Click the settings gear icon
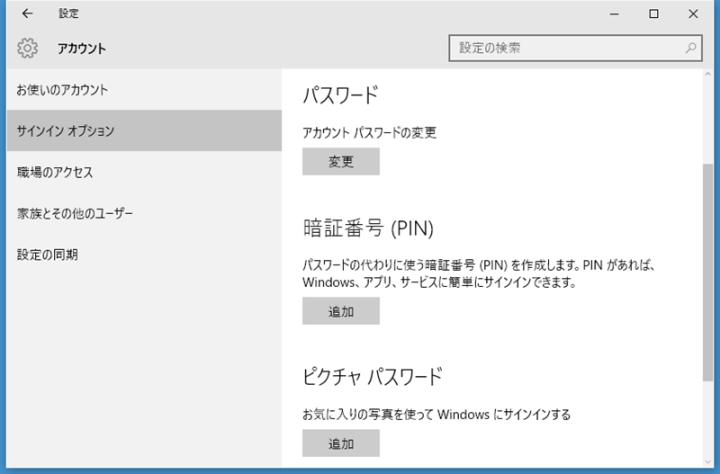The width and height of the screenshot is (720, 474). (28, 48)
